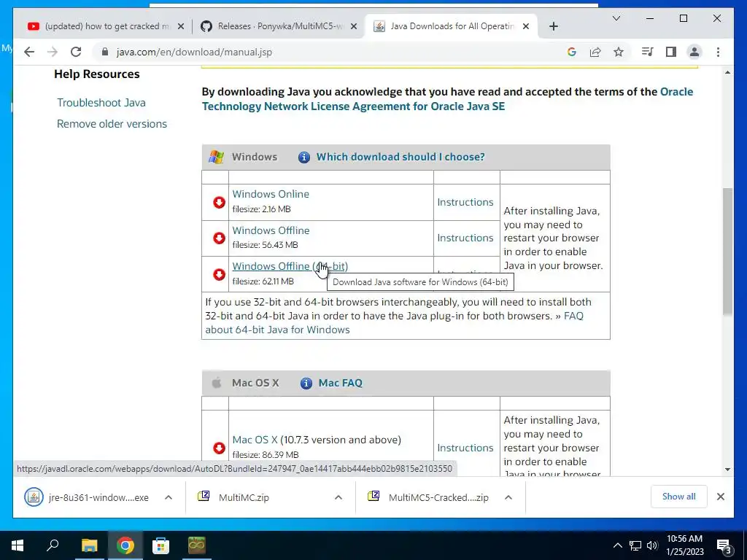747x560 pixels.
Task: Open the Chrome profile avatar
Action: [694, 52]
